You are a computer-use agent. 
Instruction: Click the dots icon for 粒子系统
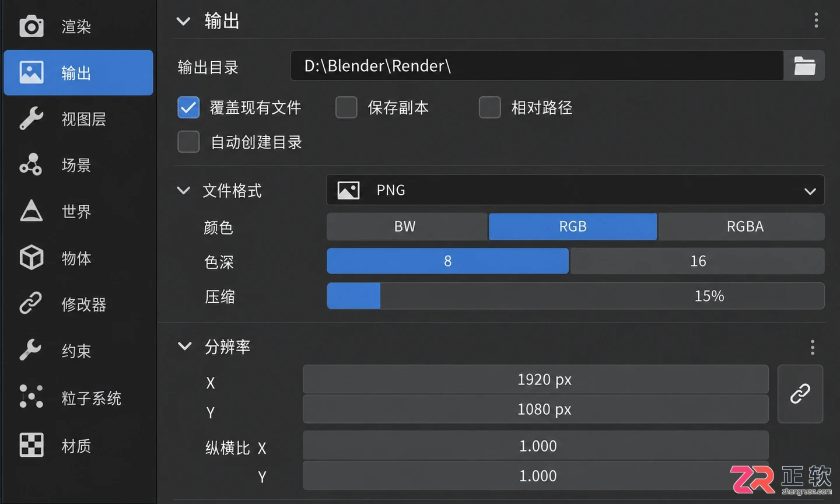pyautogui.click(x=32, y=397)
